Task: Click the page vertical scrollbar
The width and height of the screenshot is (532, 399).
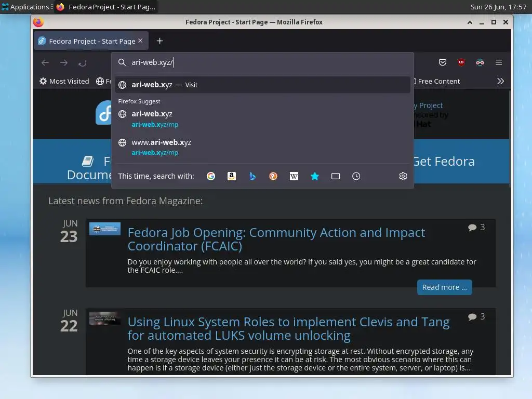Action: [x=510, y=138]
